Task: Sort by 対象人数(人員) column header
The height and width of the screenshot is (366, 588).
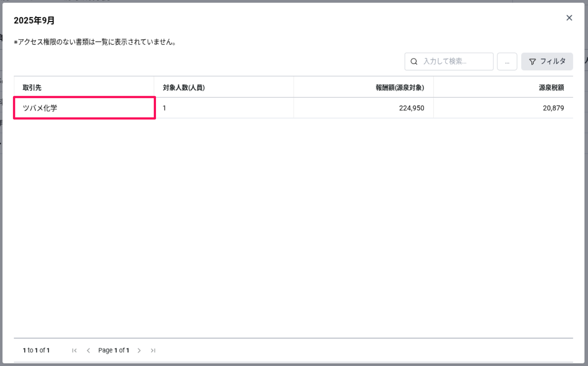Action: tap(224, 87)
